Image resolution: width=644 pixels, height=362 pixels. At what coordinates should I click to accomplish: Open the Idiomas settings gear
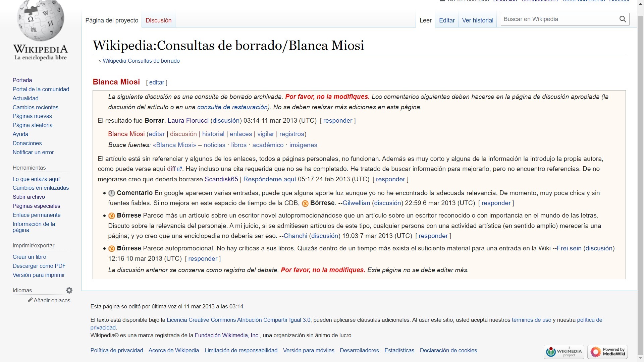click(69, 290)
